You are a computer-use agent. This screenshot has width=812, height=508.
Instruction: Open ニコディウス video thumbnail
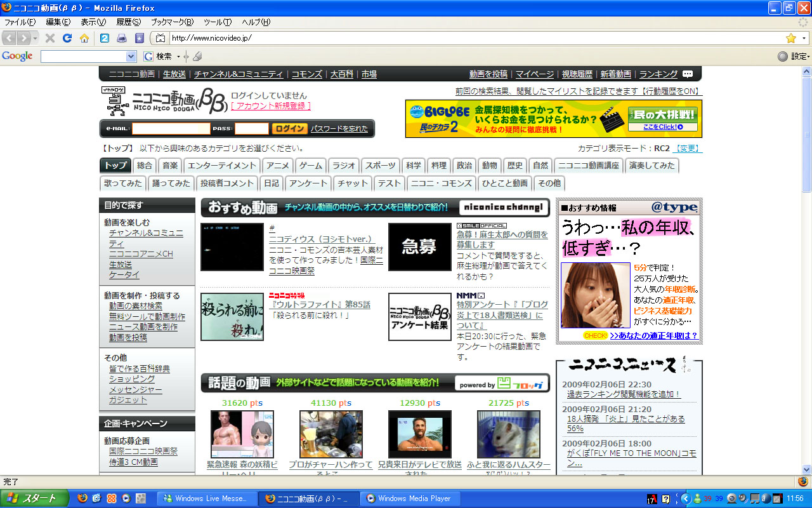tap(232, 247)
